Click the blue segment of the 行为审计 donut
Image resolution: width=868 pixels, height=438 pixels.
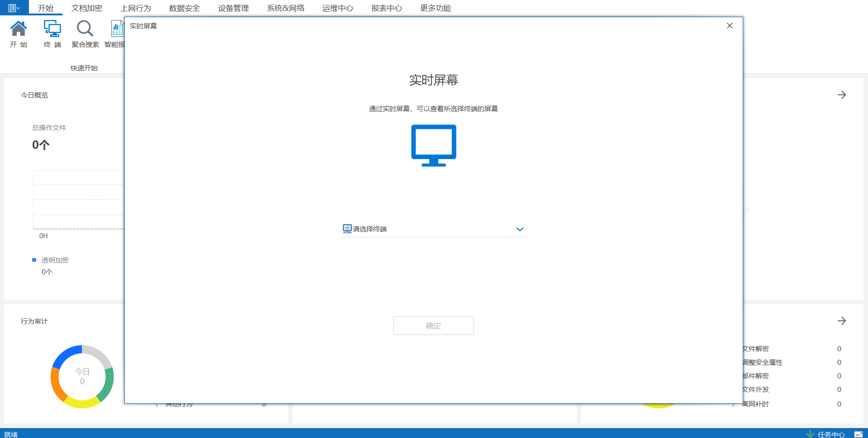pos(66,356)
